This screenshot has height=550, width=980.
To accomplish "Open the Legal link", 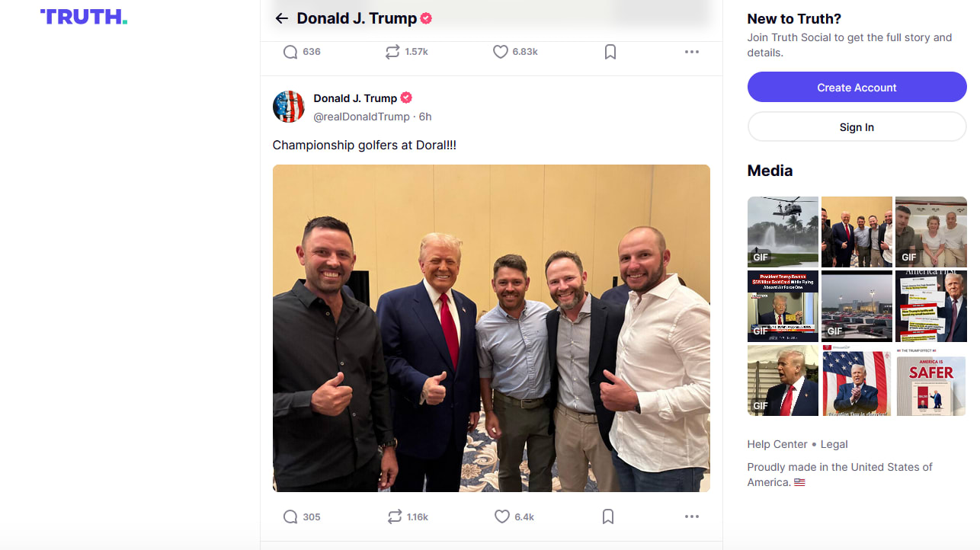I will [x=834, y=444].
